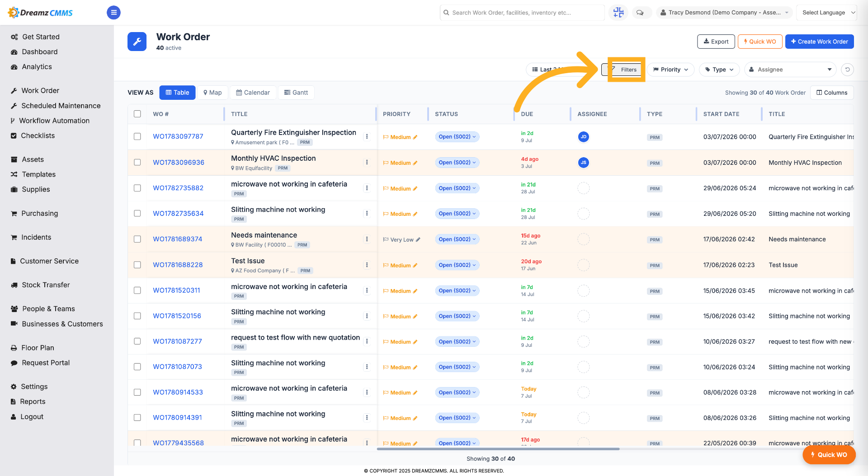This screenshot has width=868, height=476.
Task: Click Quick WO button in header
Action: coord(759,42)
